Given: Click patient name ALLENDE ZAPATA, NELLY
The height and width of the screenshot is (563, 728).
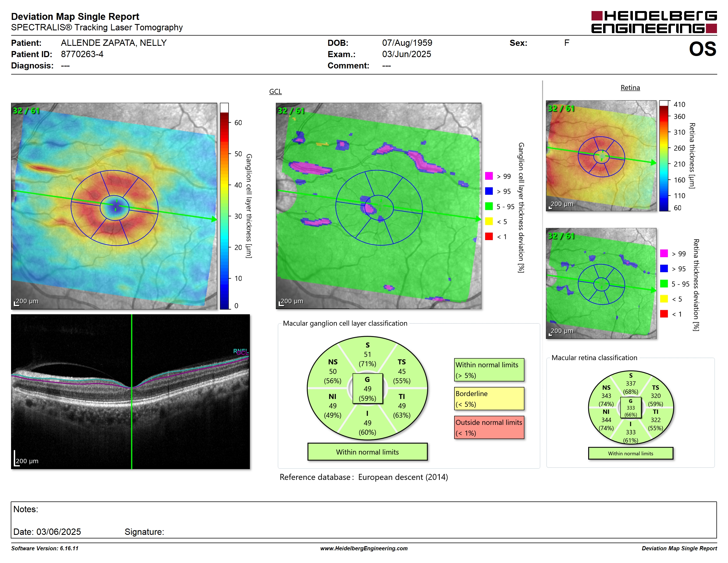Looking at the screenshot, I should point(113,43).
